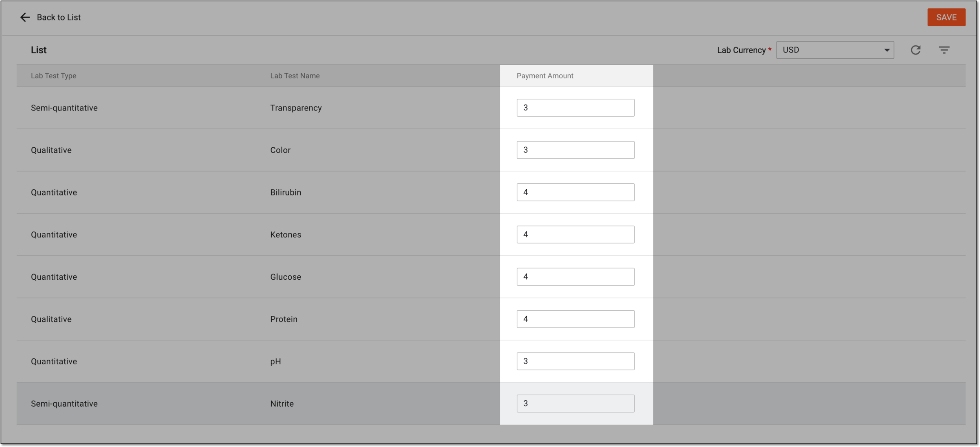Open the filter list icon
The image size is (980, 447).
(944, 50)
